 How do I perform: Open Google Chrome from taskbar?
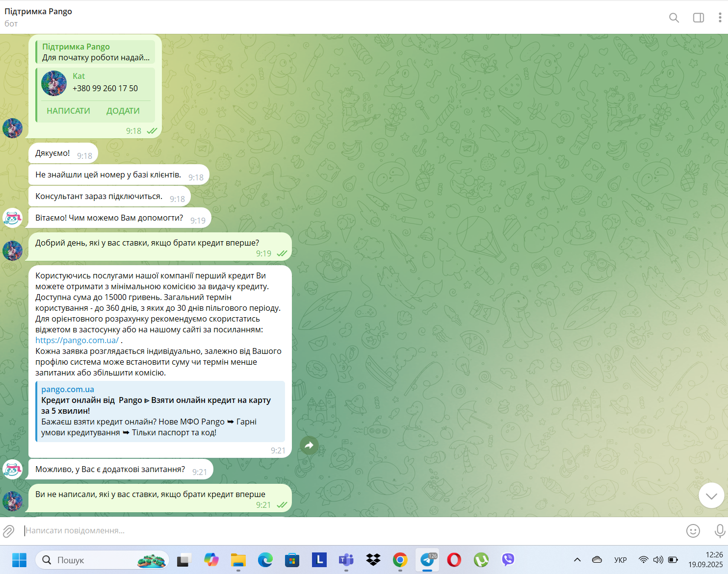tap(400, 560)
